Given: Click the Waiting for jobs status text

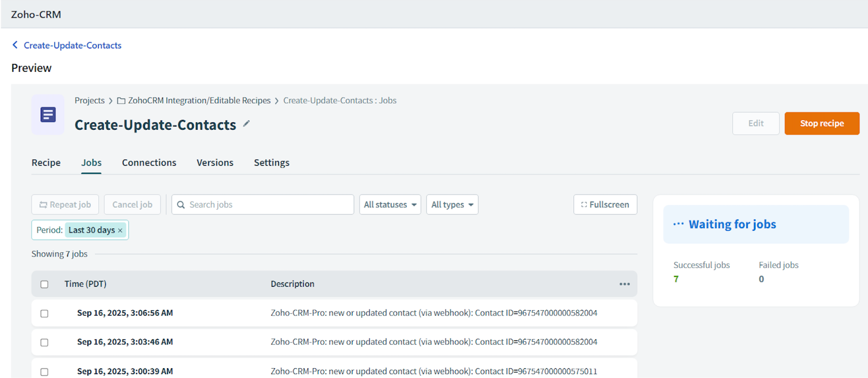Looking at the screenshot, I should (x=732, y=224).
